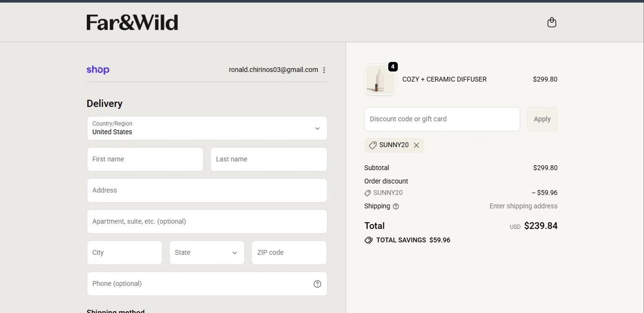Viewport: 644px width, 313px height.
Task: Click the City input field
Action: (125, 252)
